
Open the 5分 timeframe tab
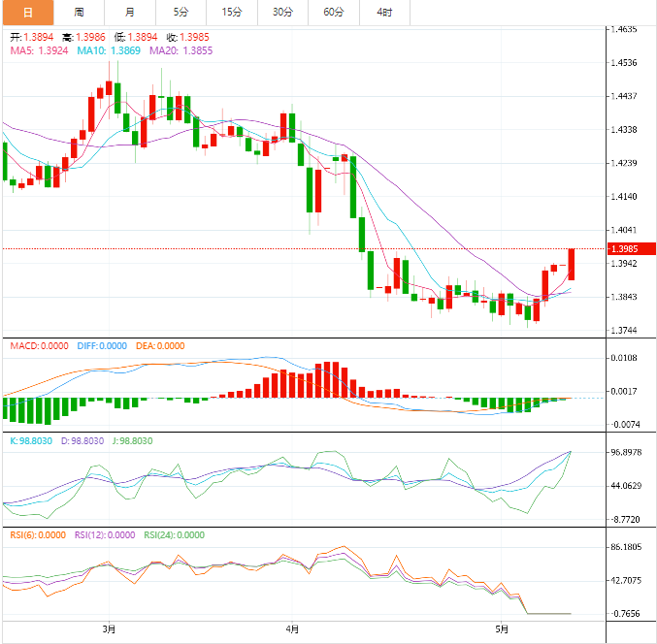(181, 13)
